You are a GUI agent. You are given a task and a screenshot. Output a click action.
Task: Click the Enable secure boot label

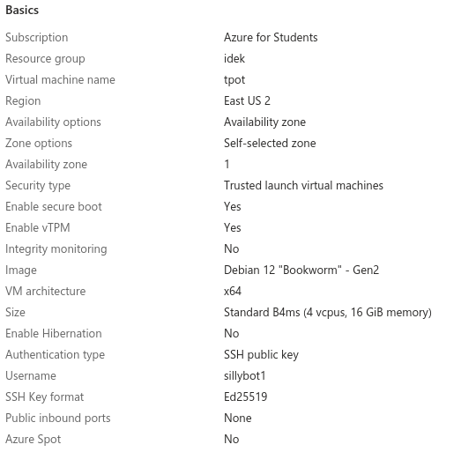54,206
